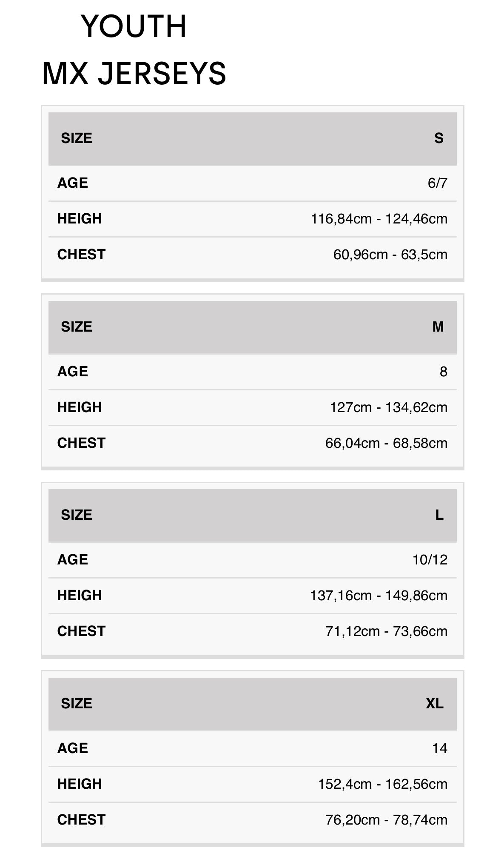The width and height of the screenshot is (504, 865).
Task: Select height range 127cm - 134,62cm
Action: tap(388, 407)
